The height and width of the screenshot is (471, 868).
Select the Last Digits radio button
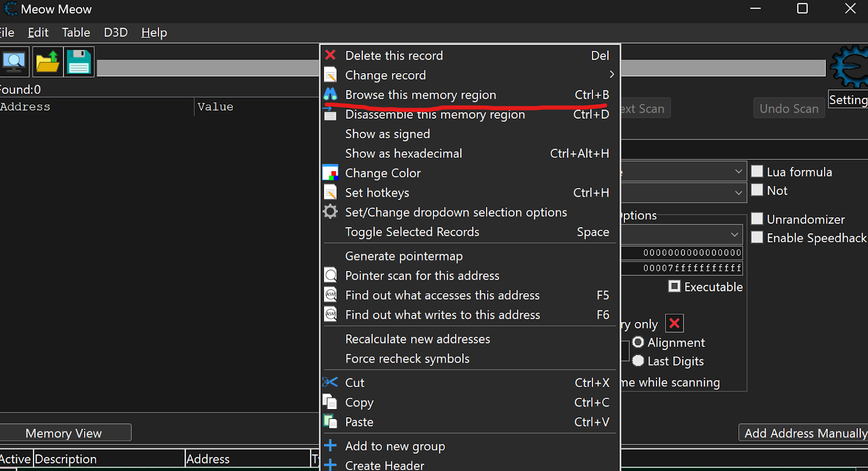[x=638, y=360]
